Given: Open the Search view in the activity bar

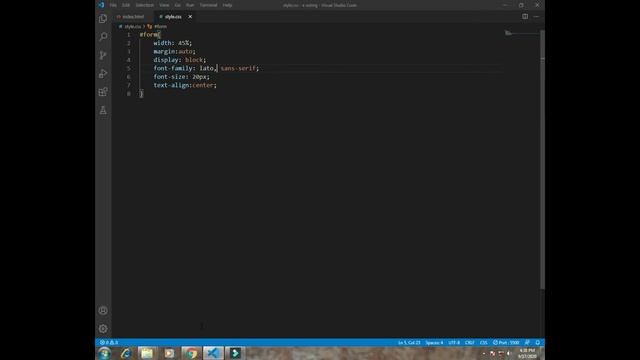Looking at the screenshot, I should coord(103,37).
